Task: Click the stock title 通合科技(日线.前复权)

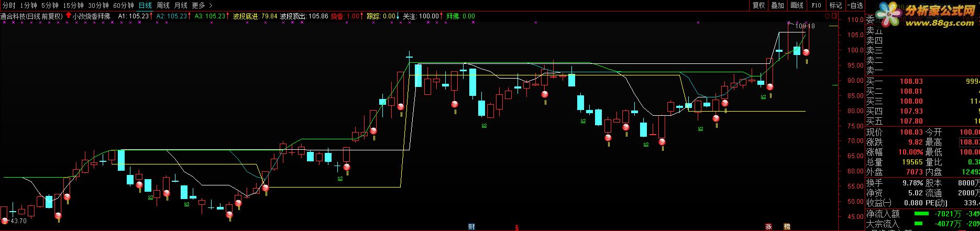Action: (x=31, y=16)
